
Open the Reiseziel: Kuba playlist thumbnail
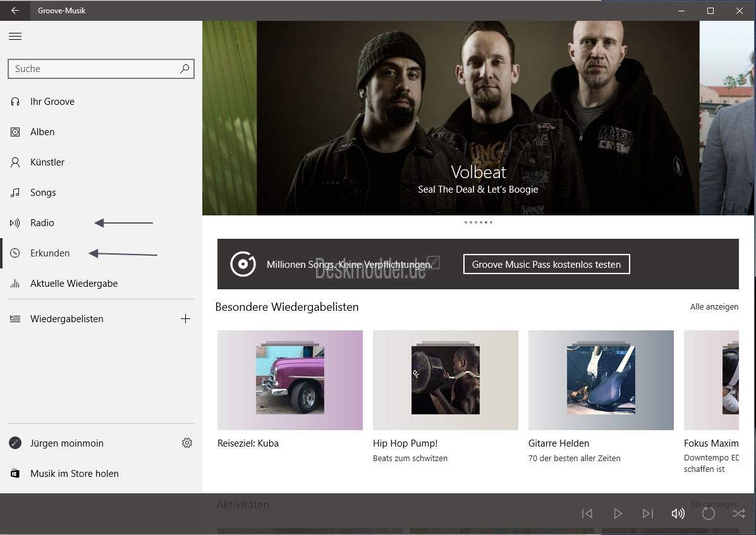pyautogui.click(x=290, y=380)
